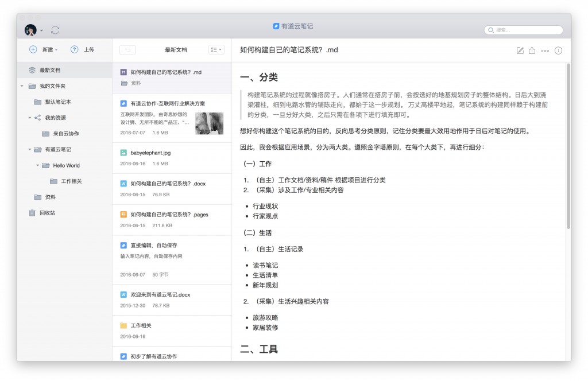Click the 资料 folder tag under .md note
588x381 pixels.
coord(131,83)
